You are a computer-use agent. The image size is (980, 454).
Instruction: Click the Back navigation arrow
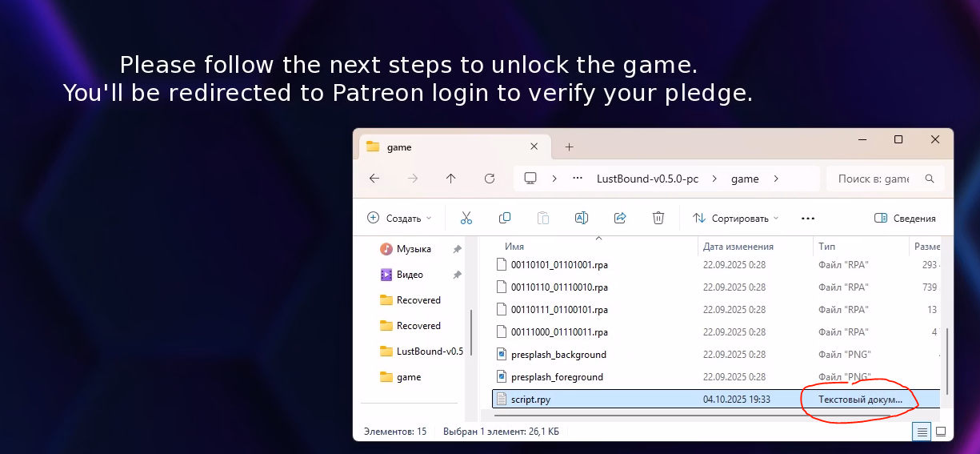[x=374, y=179]
